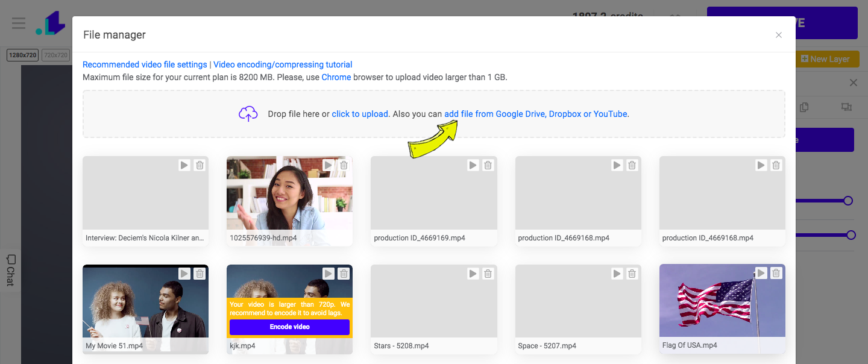Open the Chat side panel
This screenshot has width=868, height=364.
pos(10,270)
